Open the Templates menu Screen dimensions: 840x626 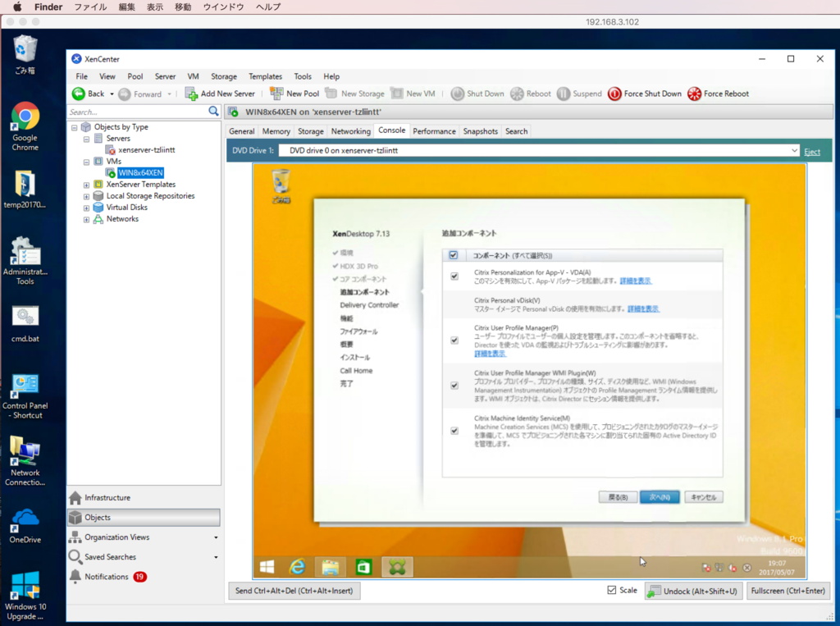(265, 76)
